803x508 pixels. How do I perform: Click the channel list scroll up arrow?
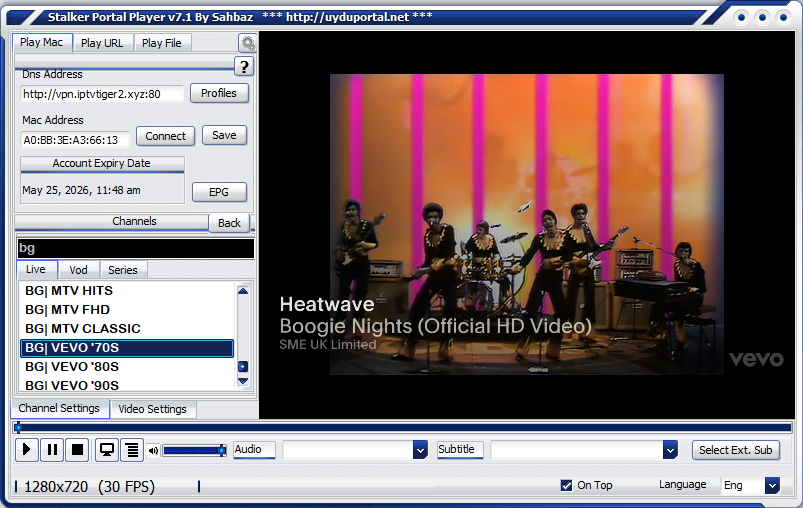pos(243,291)
